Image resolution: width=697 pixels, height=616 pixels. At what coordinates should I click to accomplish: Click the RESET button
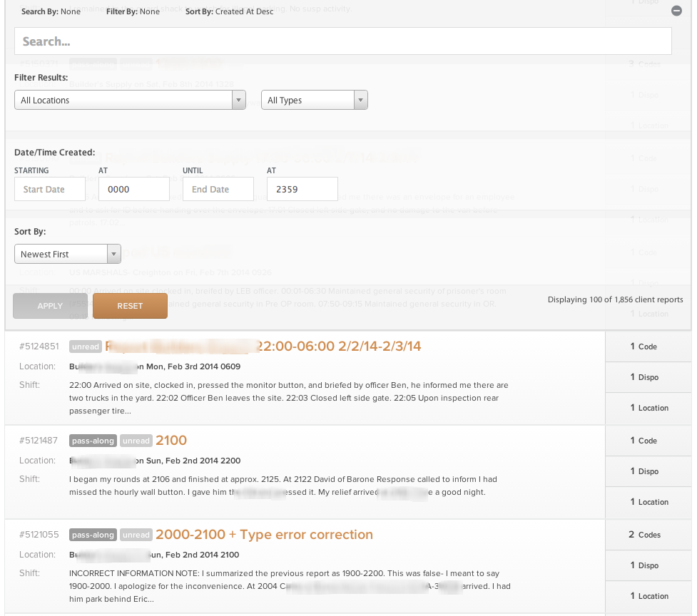(x=130, y=306)
